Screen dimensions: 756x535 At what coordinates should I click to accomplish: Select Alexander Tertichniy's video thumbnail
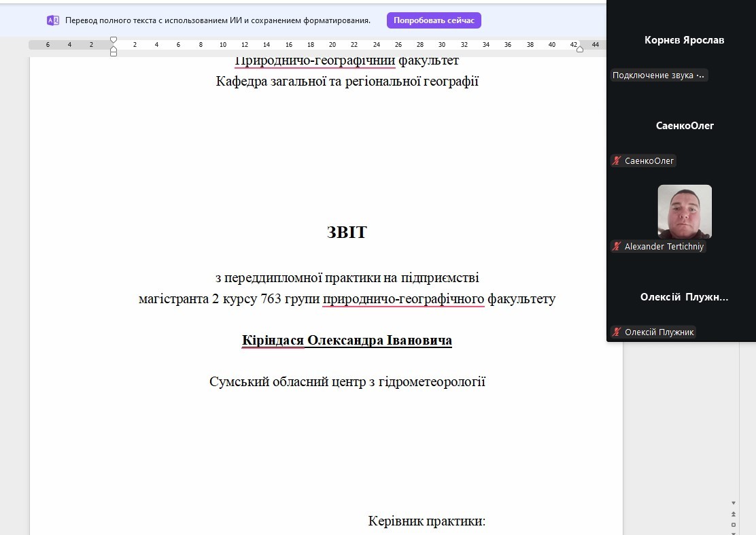pyautogui.click(x=684, y=211)
